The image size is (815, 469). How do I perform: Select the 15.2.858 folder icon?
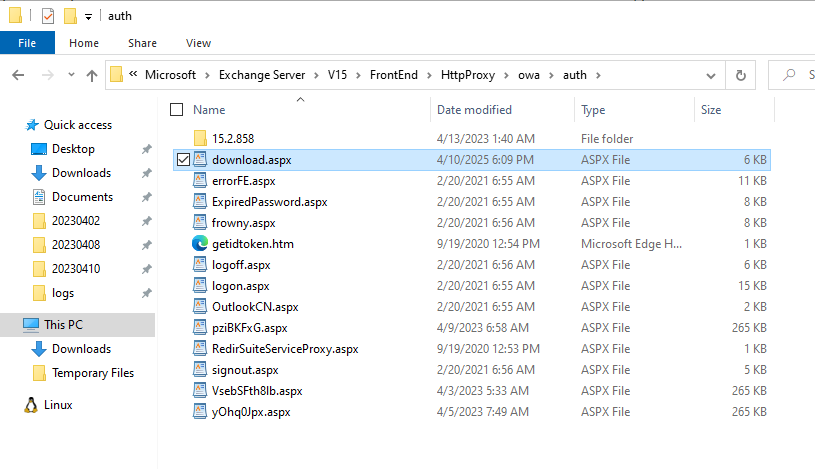pos(200,138)
